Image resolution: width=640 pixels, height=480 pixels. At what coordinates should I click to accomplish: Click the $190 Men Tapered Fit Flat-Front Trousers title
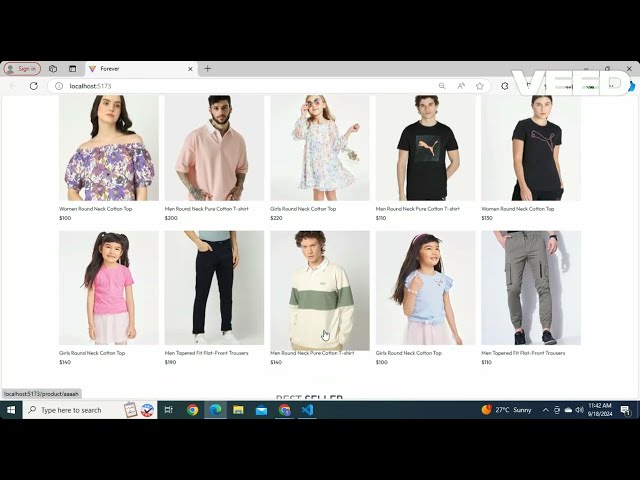click(207, 353)
